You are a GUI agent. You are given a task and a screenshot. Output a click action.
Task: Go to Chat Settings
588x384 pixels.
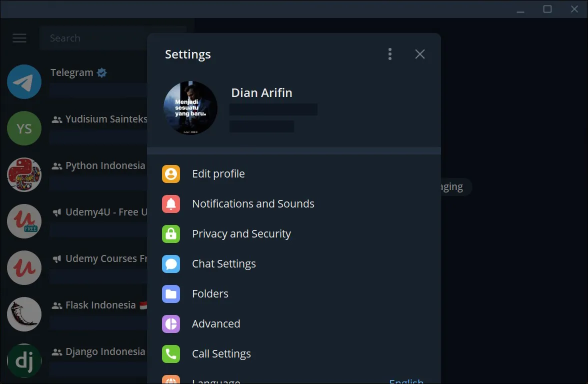click(x=224, y=264)
